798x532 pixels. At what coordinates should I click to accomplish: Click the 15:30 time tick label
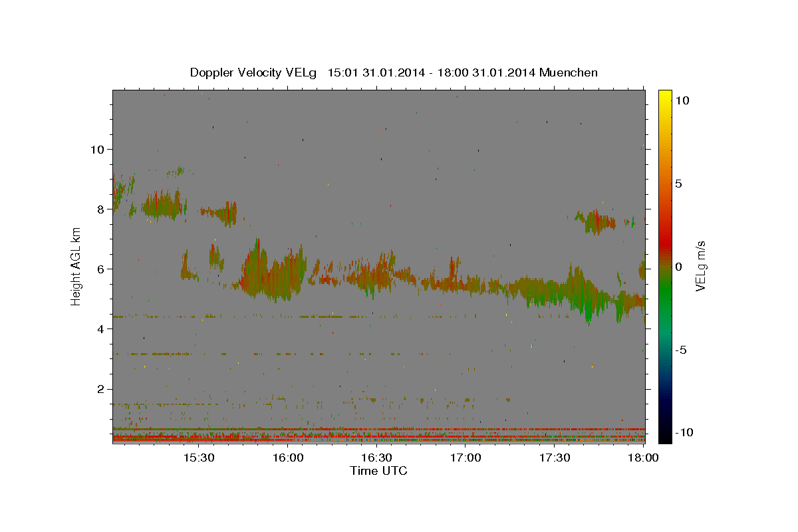(x=199, y=458)
